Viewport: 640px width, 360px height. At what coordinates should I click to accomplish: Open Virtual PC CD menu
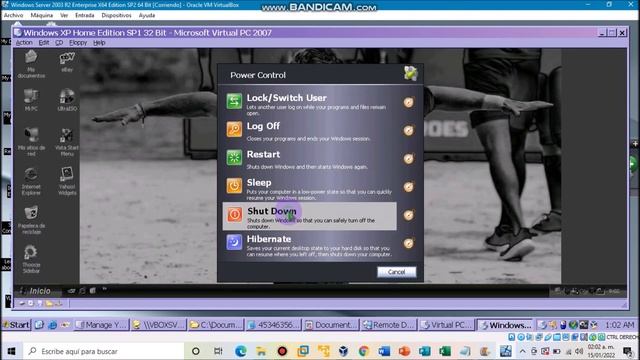pyautogui.click(x=59, y=42)
